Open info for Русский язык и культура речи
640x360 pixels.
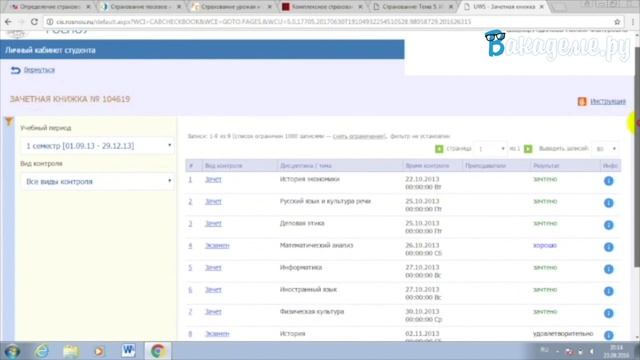click(x=609, y=203)
